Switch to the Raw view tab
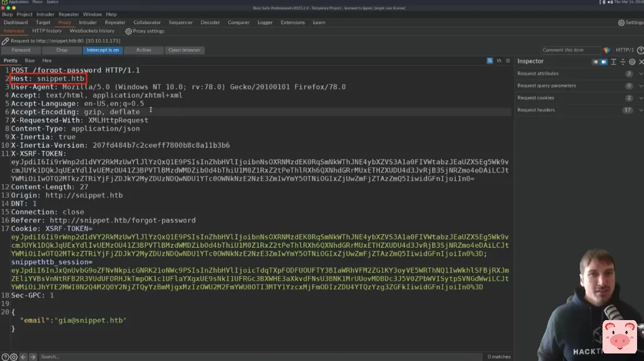Screen dimensions: 644x361 tap(30, 61)
